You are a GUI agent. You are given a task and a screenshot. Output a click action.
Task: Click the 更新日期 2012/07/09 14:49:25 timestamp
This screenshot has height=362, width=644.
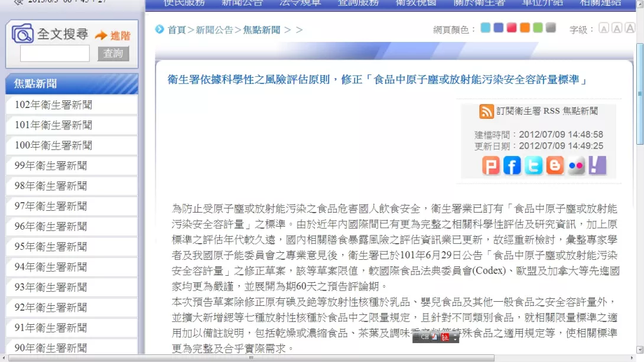tap(539, 146)
